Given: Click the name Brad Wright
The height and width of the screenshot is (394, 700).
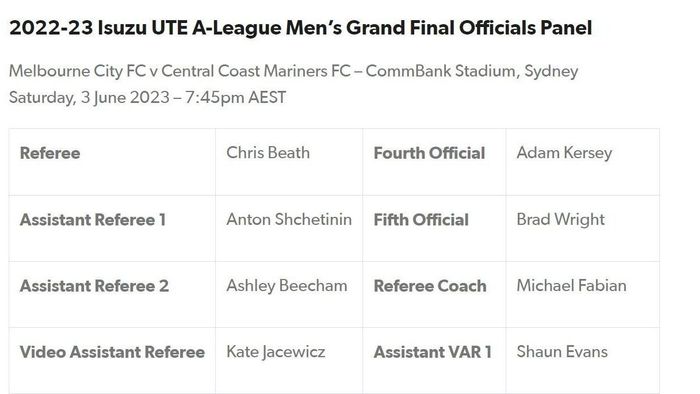Looking at the screenshot, I should pyautogui.click(x=561, y=220).
